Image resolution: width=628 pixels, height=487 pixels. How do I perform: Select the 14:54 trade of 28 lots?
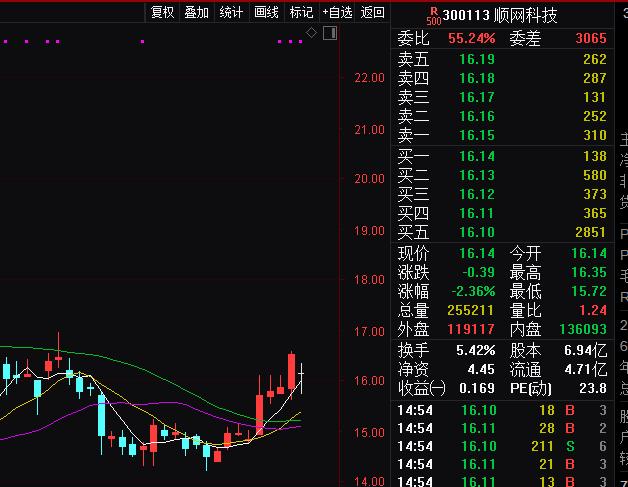point(502,428)
